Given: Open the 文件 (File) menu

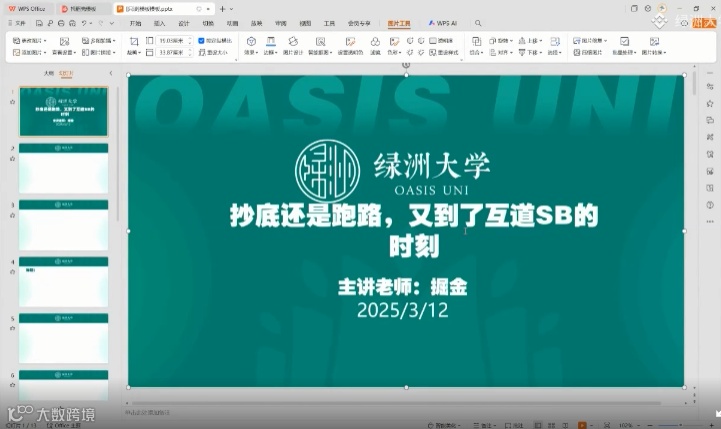Looking at the screenshot, I should point(17,23).
